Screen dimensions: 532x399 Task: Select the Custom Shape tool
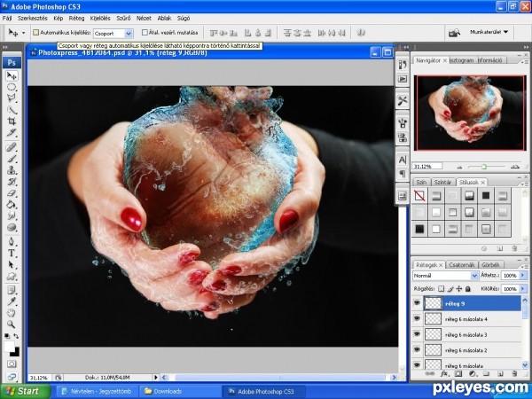point(12,276)
